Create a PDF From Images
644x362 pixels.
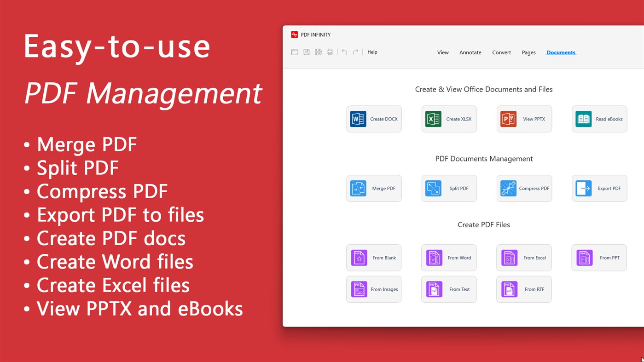[374, 289]
